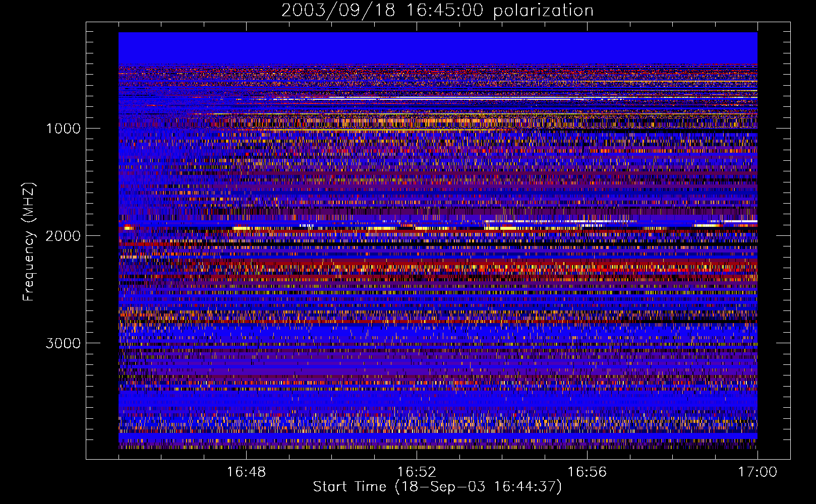Click the 16:52 time tick label

pos(417,472)
